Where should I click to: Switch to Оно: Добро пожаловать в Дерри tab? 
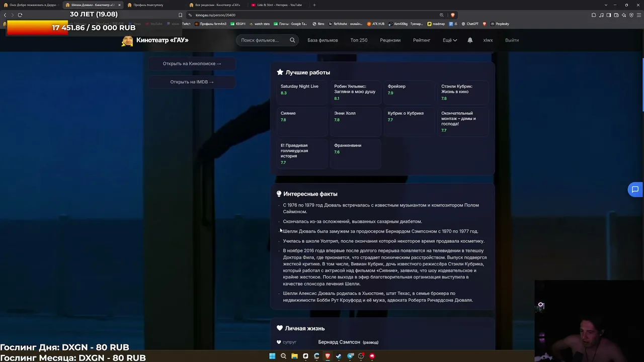(x=31, y=5)
